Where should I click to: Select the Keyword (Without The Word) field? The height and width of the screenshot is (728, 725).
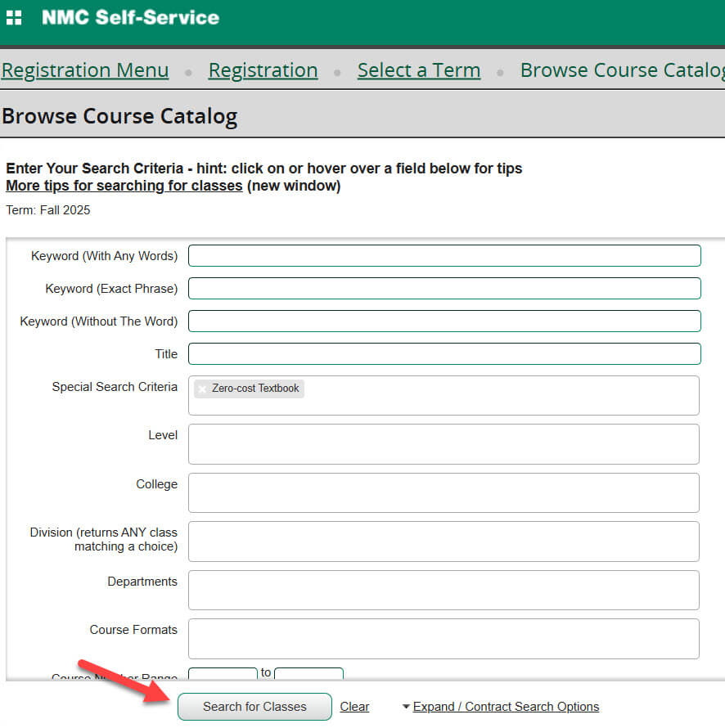[x=444, y=321]
